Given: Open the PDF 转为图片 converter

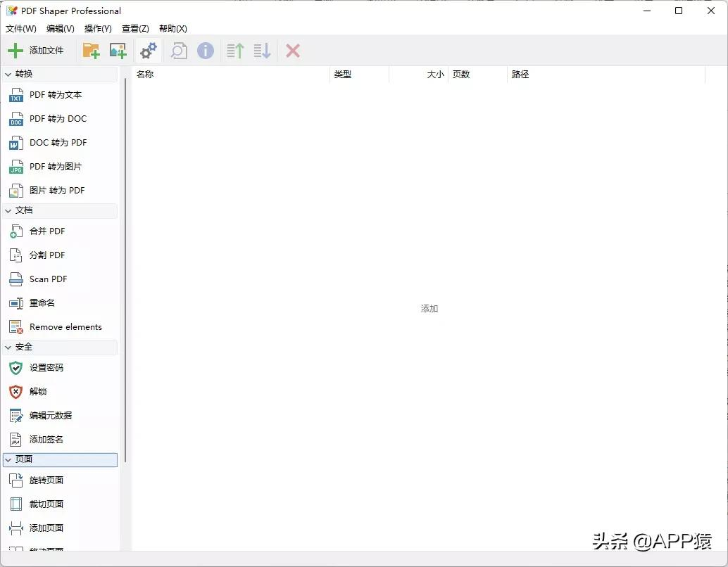Looking at the screenshot, I should click(56, 167).
